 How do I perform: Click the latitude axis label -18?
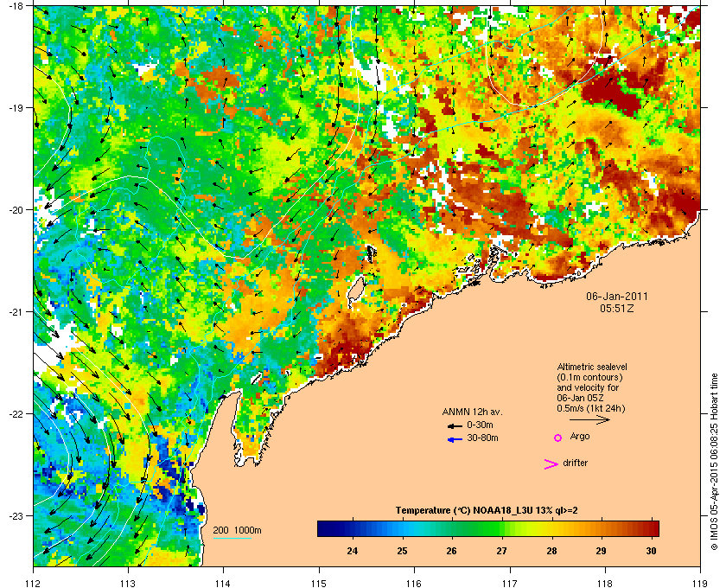click(16, 6)
